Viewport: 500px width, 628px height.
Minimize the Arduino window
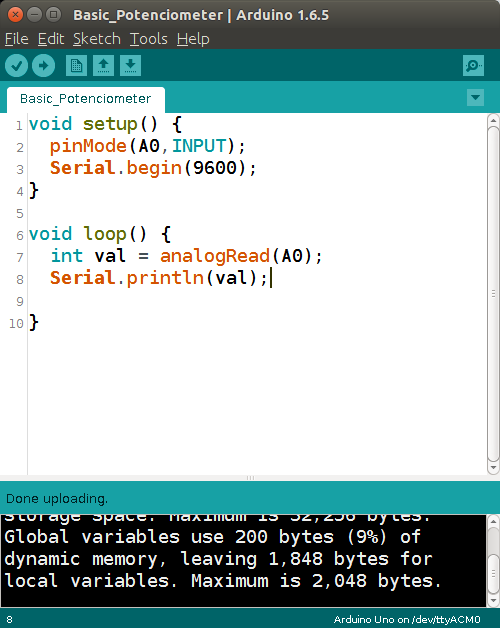(34, 15)
